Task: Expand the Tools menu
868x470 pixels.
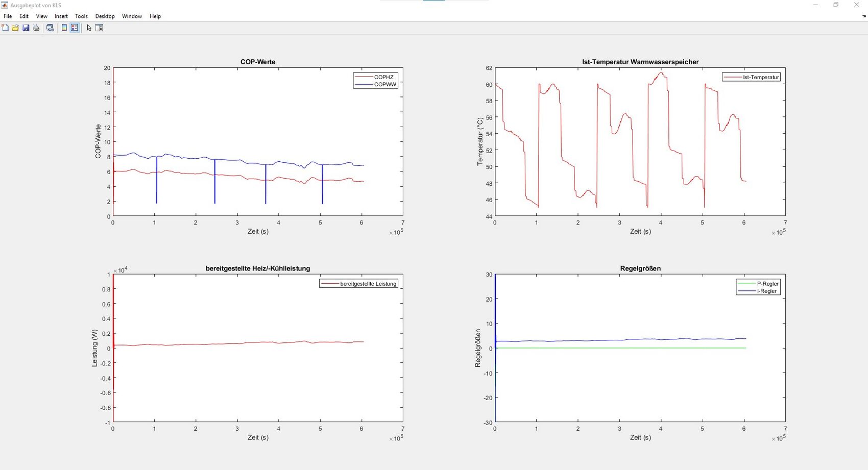Action: (x=81, y=16)
